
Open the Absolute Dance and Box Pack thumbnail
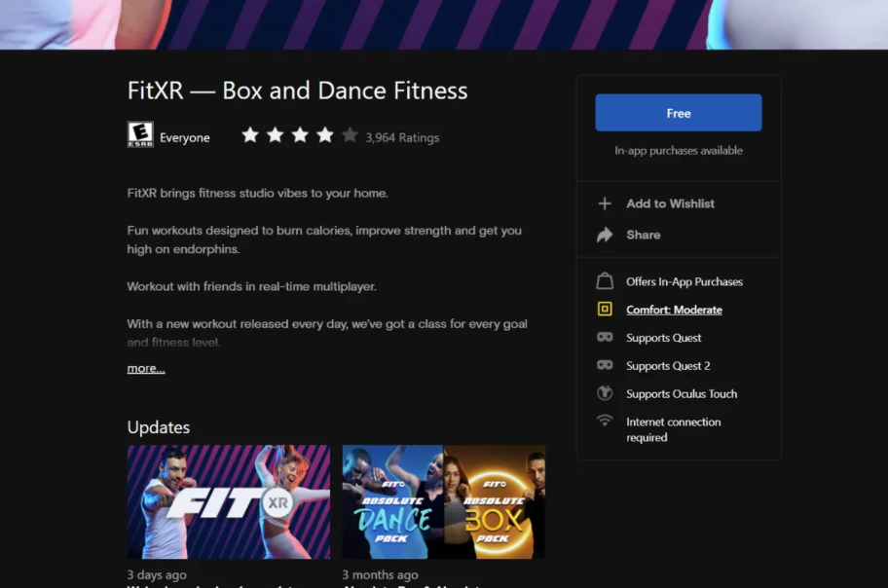(443, 502)
